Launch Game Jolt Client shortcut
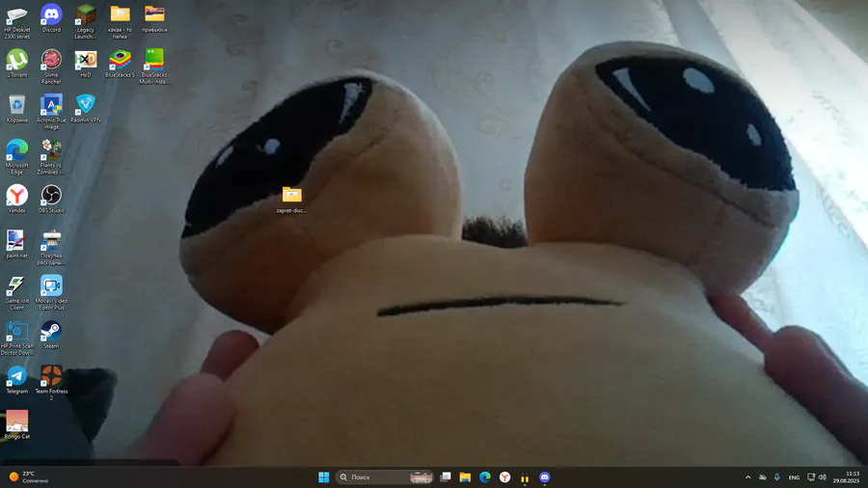This screenshot has width=868, height=488. click(x=17, y=292)
